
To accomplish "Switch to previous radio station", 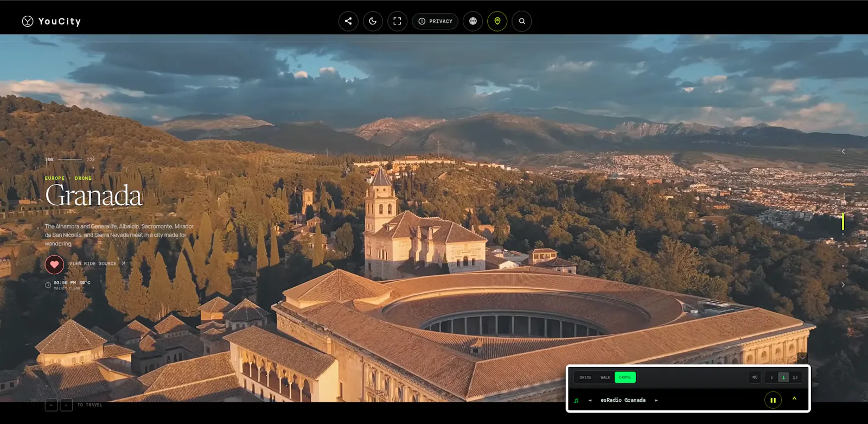I will [x=590, y=401].
